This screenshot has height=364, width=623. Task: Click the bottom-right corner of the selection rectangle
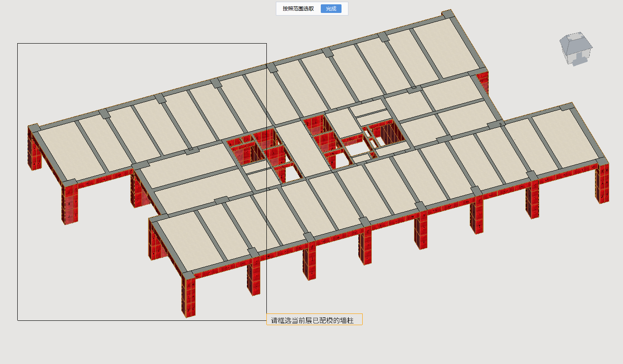[x=266, y=320]
